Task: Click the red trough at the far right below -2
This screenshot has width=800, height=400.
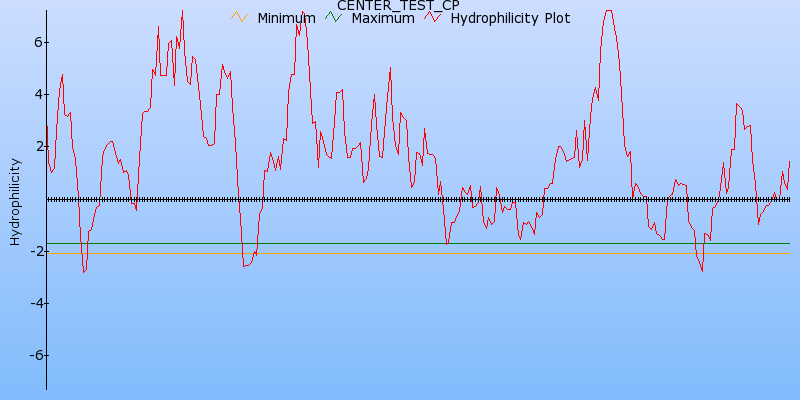Action: click(702, 270)
